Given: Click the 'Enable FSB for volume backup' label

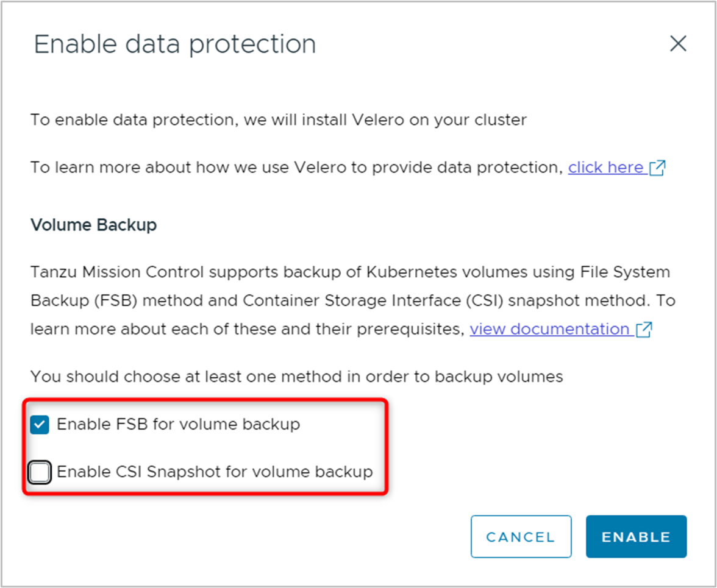Looking at the screenshot, I should (x=178, y=424).
